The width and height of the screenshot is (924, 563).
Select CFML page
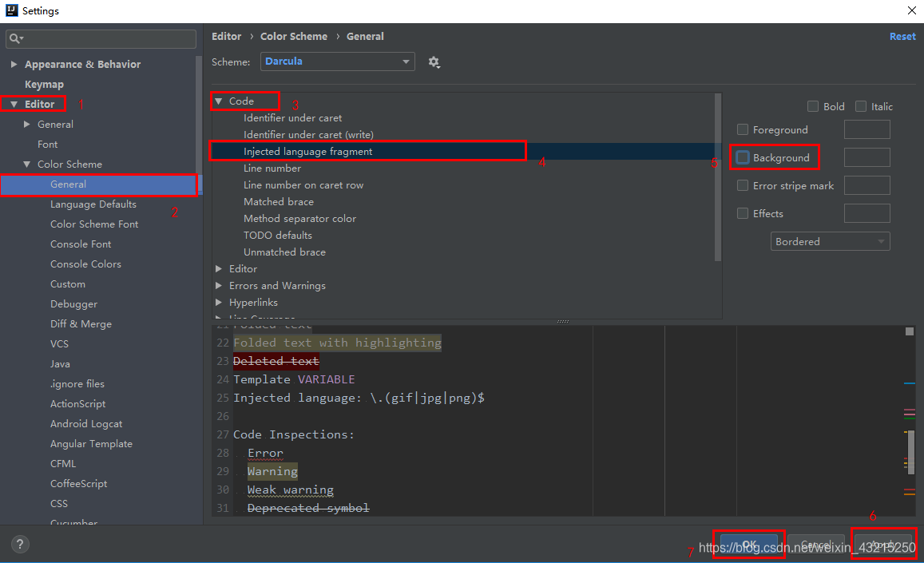click(63, 464)
